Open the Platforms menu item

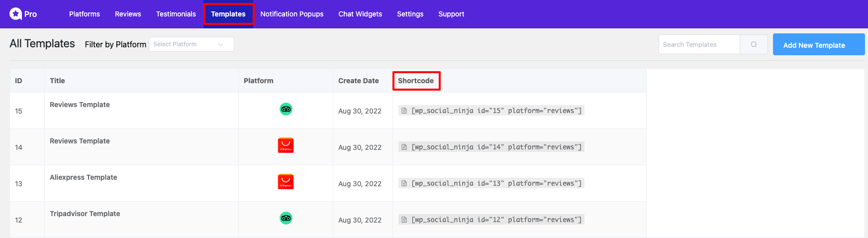(85, 14)
